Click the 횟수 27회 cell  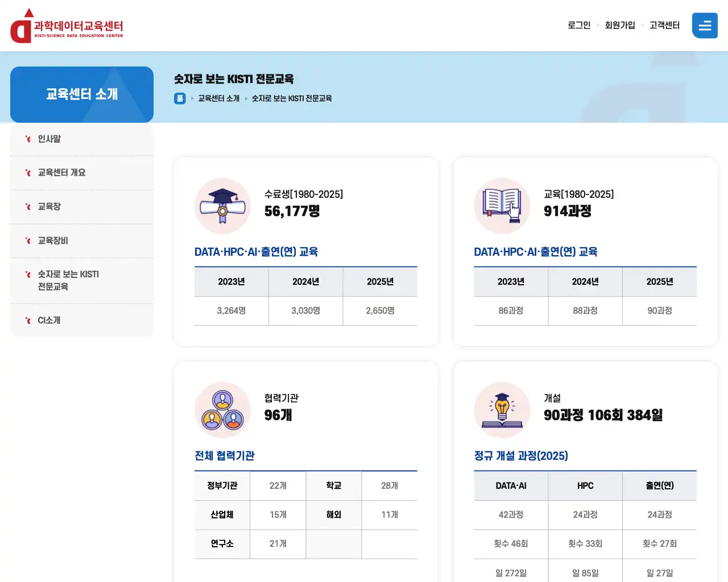tap(660, 544)
